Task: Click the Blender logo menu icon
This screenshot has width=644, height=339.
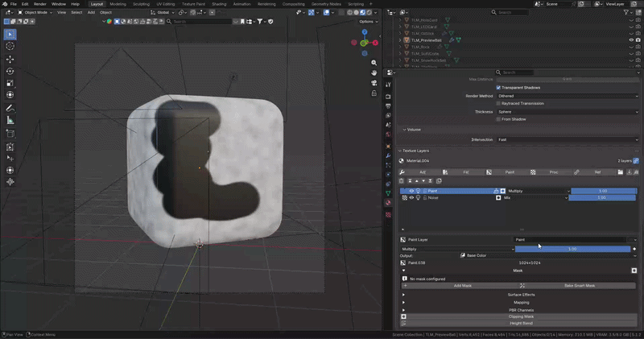Action: click(x=5, y=4)
